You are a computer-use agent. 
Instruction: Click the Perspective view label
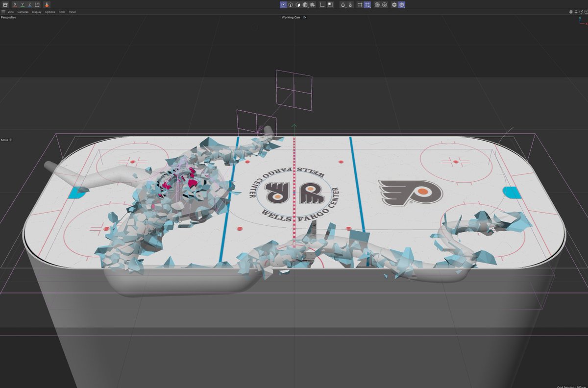point(8,17)
